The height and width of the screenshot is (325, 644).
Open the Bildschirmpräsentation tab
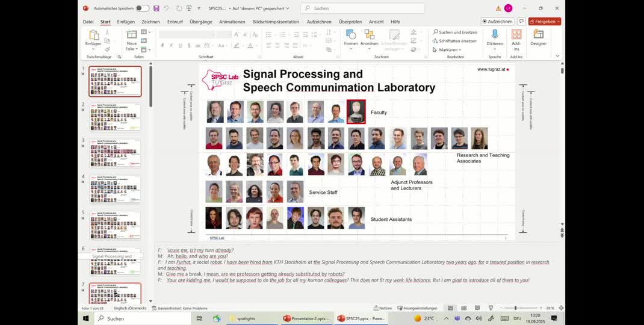276,22
